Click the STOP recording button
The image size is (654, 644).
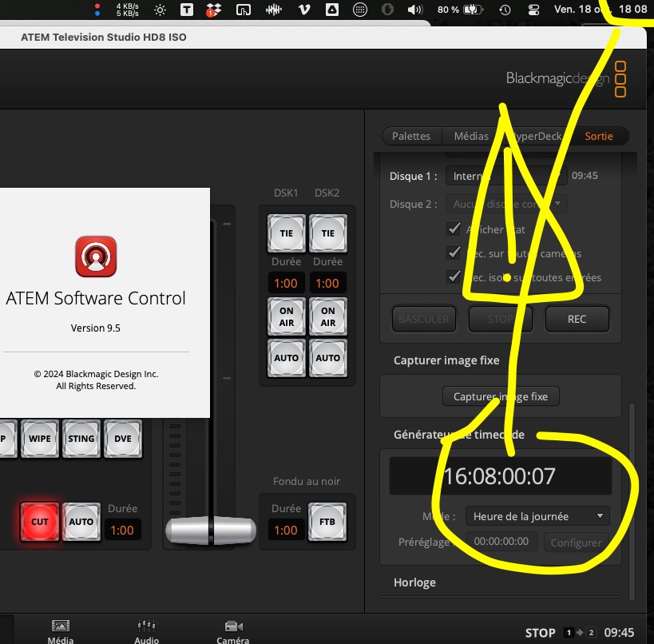coord(501,319)
